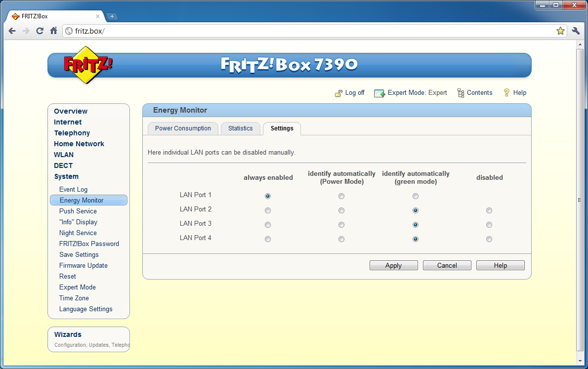Click the Log off padlock icon

click(x=338, y=93)
